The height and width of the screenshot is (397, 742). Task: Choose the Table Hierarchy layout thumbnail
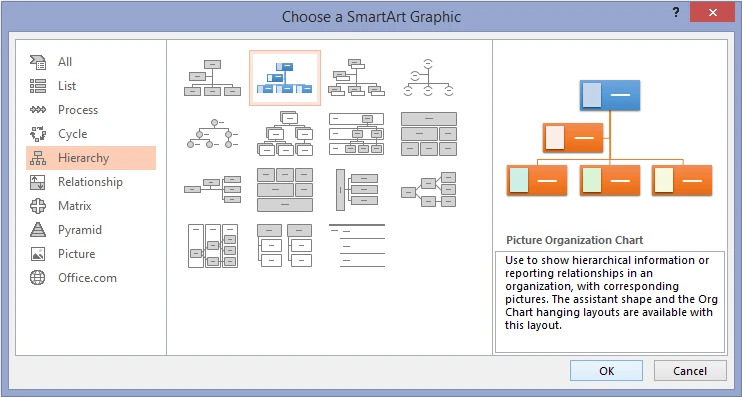[x=429, y=134]
